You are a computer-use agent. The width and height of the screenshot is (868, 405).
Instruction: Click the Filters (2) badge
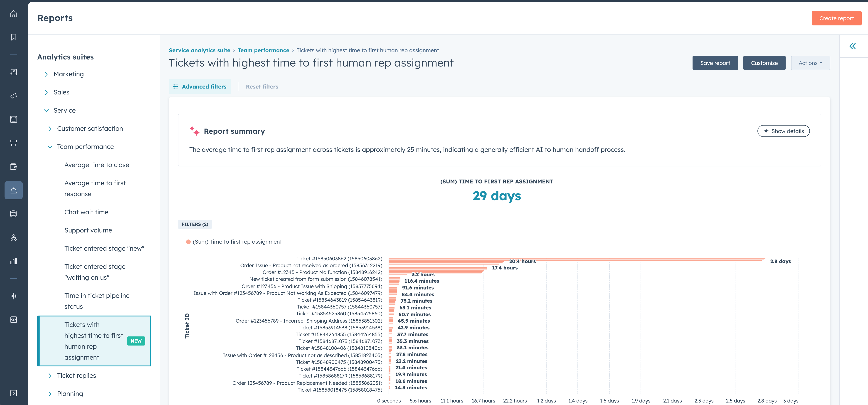195,224
